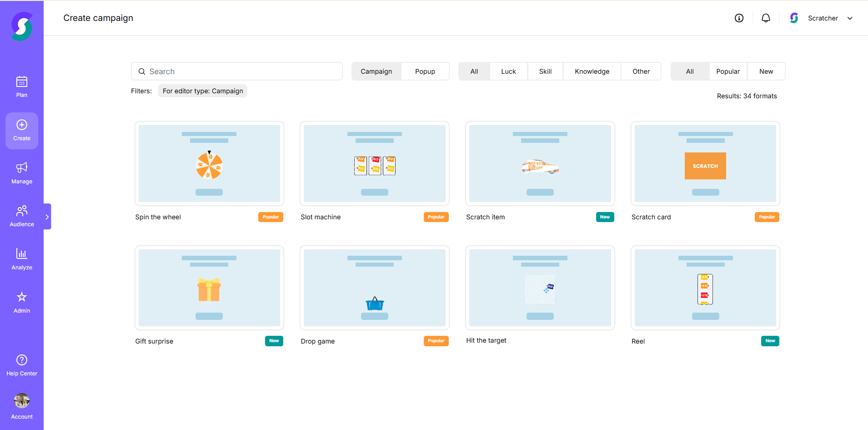
Task: Open the Create panel in the sidebar
Action: pos(21,131)
